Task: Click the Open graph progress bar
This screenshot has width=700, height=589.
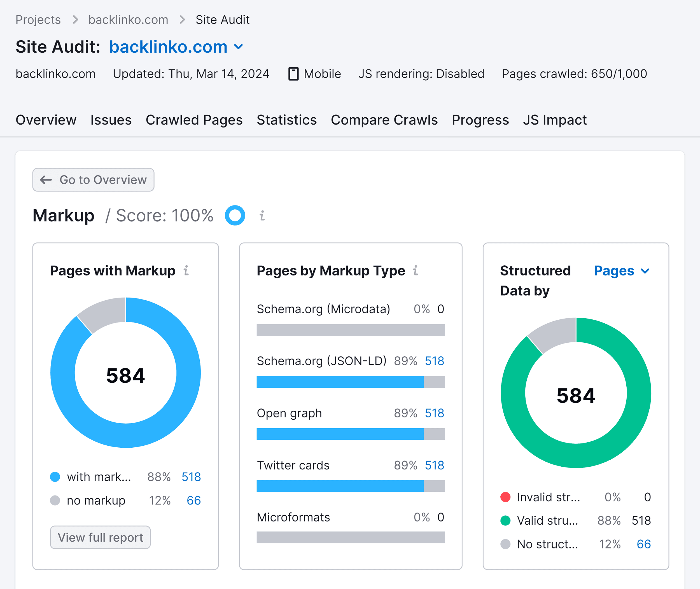Action: 351,434
